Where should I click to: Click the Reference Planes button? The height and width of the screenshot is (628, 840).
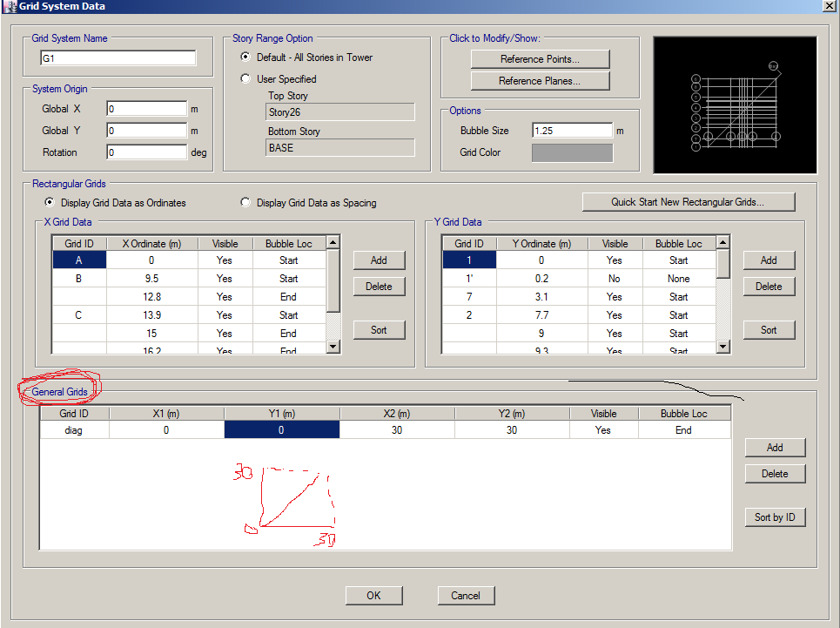pos(540,81)
